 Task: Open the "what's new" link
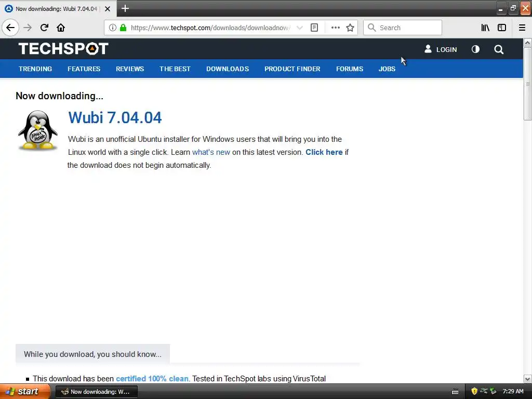[211, 152]
